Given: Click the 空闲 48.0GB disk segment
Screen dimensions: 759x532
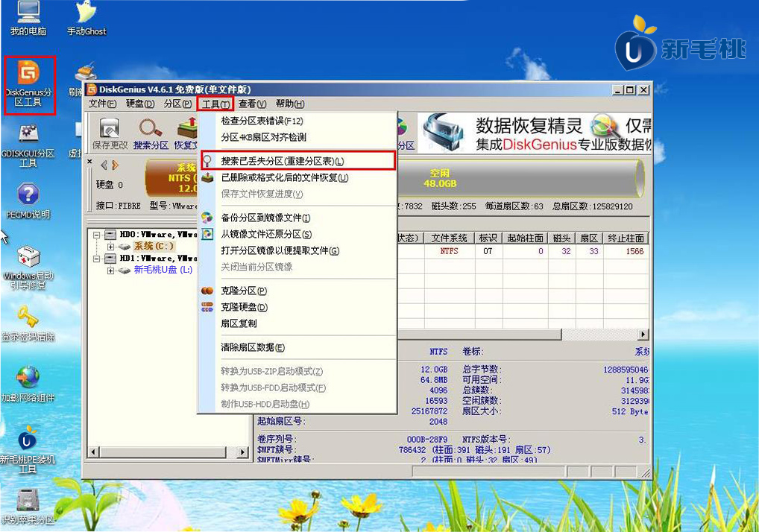Looking at the screenshot, I should pyautogui.click(x=520, y=179).
